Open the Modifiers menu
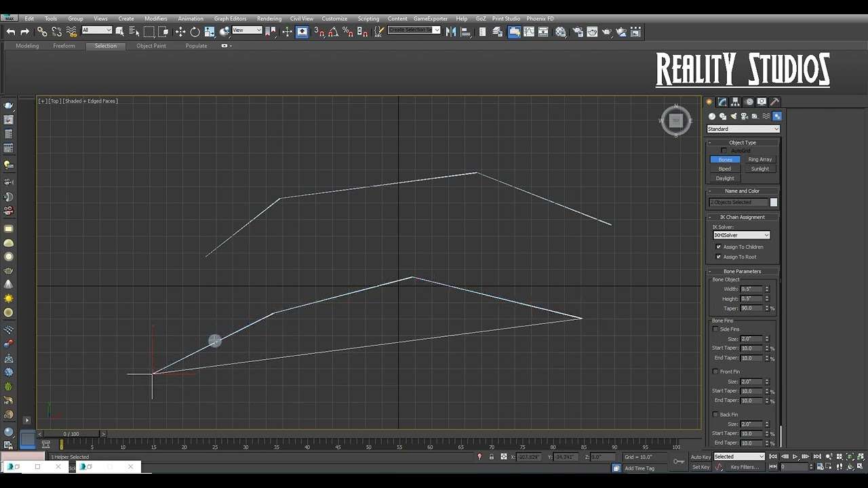The width and height of the screenshot is (868, 488). point(156,18)
